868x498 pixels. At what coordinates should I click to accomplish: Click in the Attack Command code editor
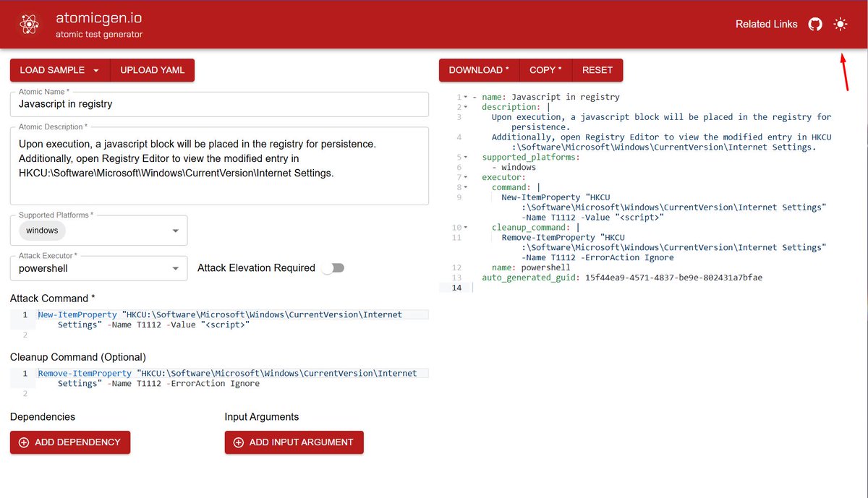coord(219,325)
